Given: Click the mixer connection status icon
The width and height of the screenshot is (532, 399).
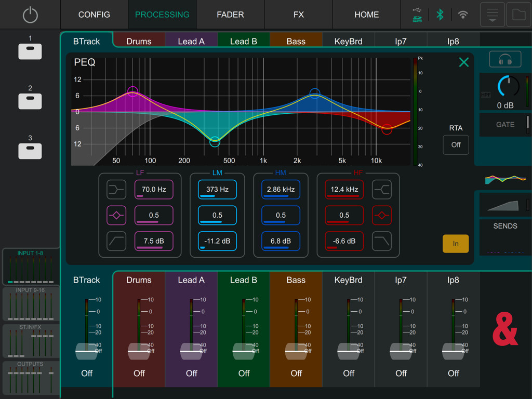Looking at the screenshot, I should (x=417, y=15).
